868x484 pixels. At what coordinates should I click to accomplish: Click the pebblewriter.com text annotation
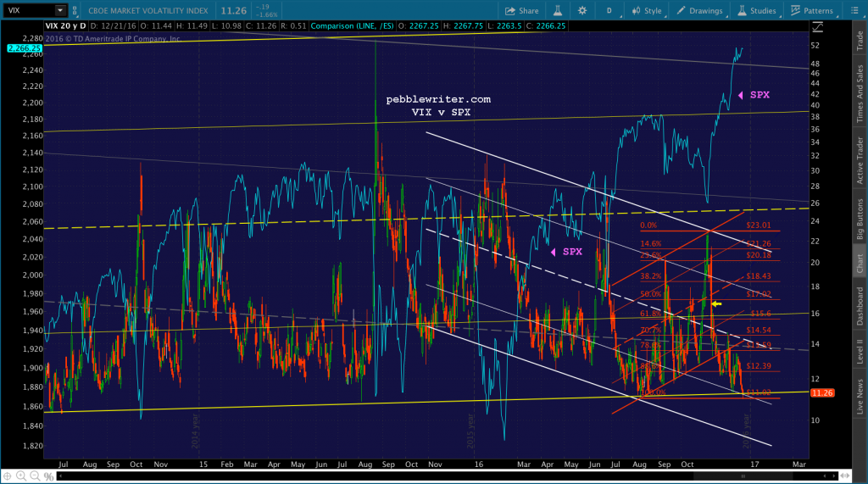pyautogui.click(x=438, y=99)
